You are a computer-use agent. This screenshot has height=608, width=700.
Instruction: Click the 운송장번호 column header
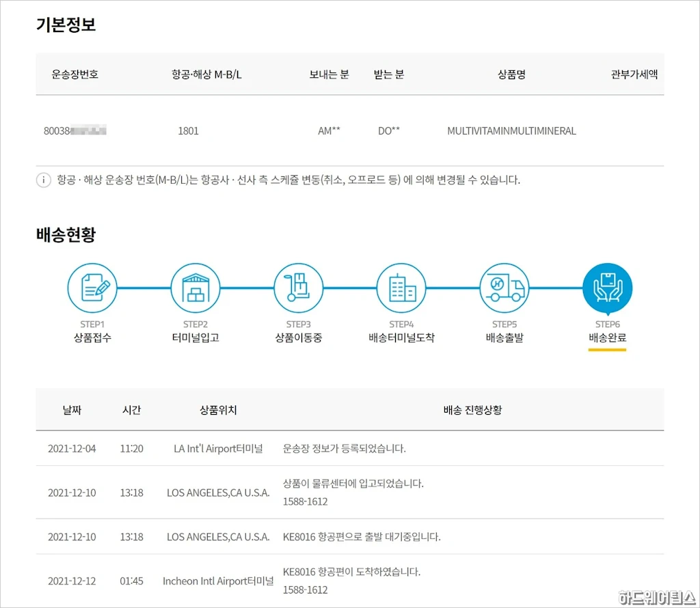tap(75, 74)
